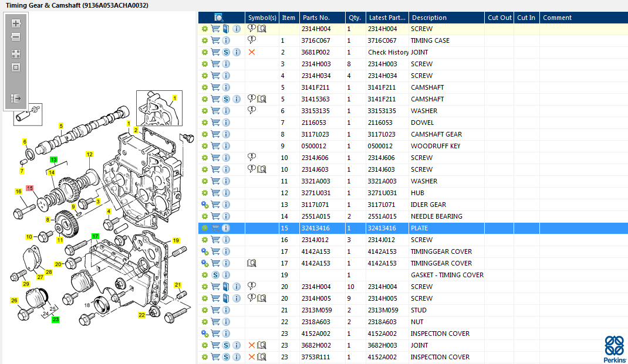Open the four-square thumbnail grid view
Viewport: 628px width, 364px height.
16,53
